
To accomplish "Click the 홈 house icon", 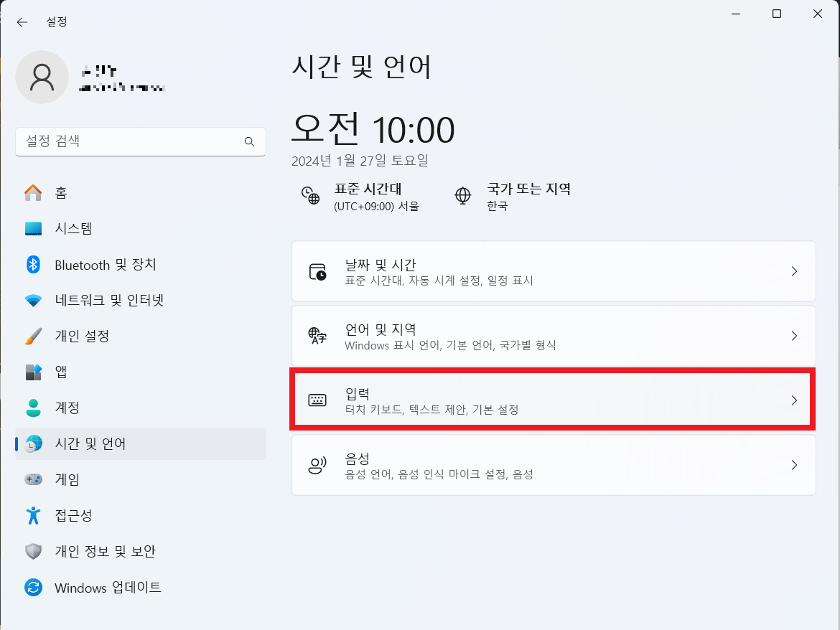I will [33, 193].
